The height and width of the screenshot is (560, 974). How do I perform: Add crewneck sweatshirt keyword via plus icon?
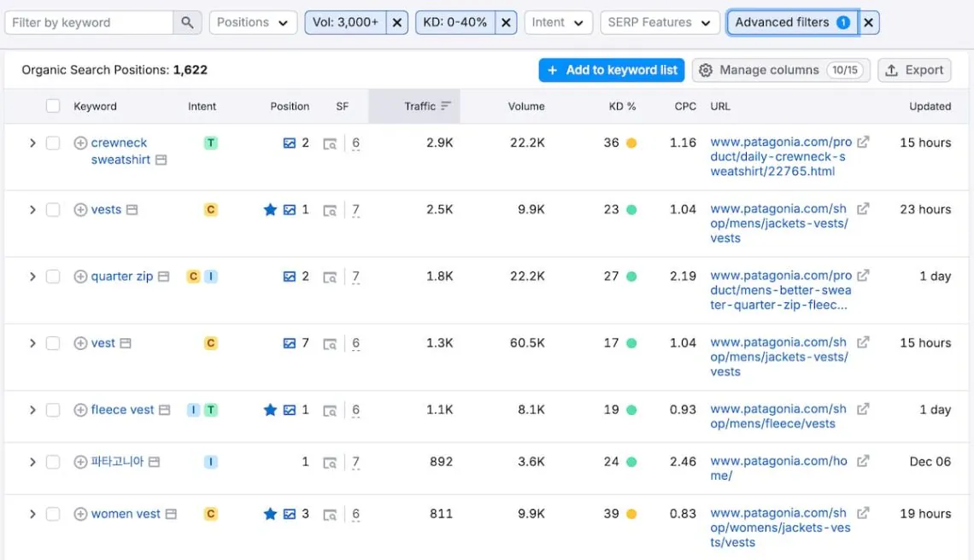click(80, 143)
